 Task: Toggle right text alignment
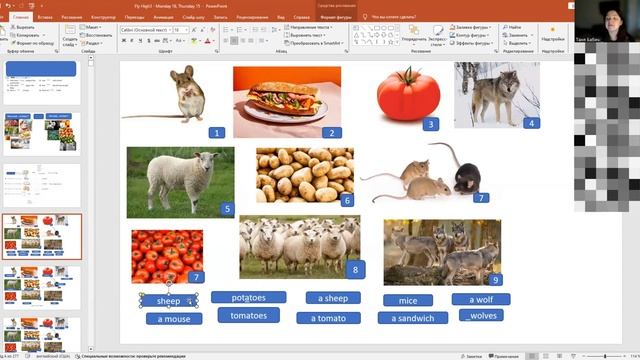click(243, 41)
